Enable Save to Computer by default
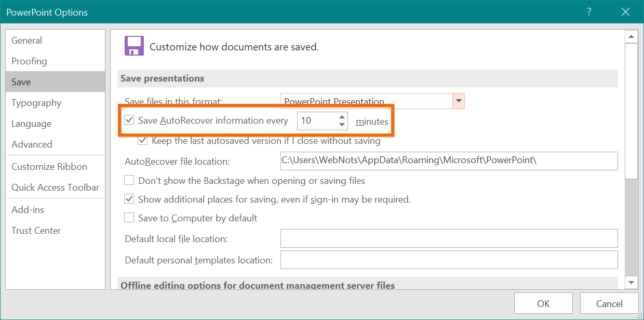 pos(129,218)
